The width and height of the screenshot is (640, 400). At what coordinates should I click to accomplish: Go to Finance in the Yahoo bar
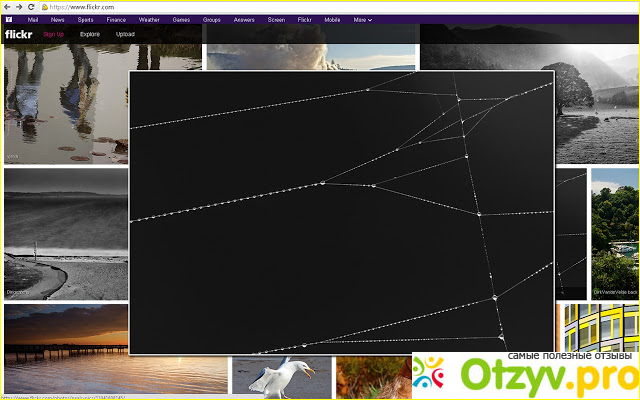pyautogui.click(x=117, y=19)
